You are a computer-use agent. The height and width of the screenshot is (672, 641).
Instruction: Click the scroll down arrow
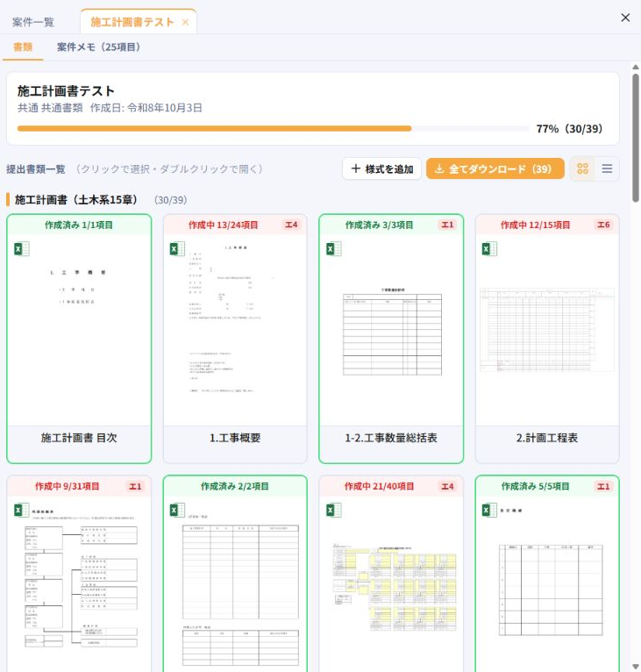[636, 667]
